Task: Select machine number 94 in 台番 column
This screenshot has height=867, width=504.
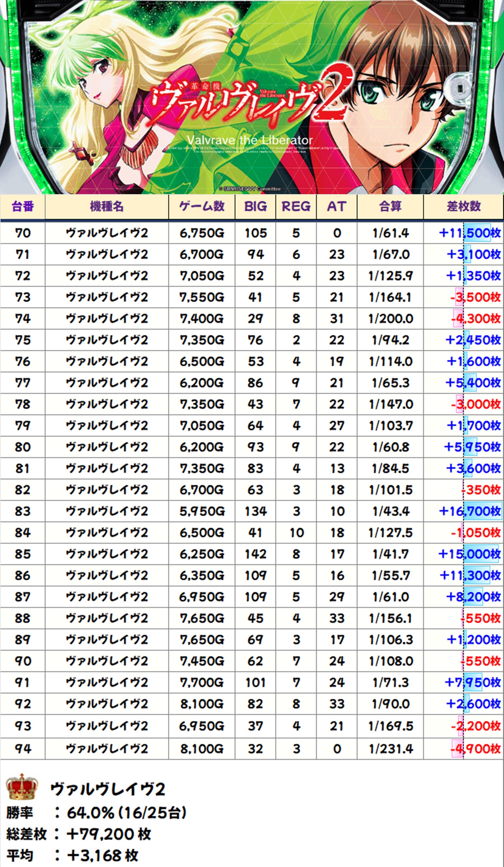Action: 23,749
